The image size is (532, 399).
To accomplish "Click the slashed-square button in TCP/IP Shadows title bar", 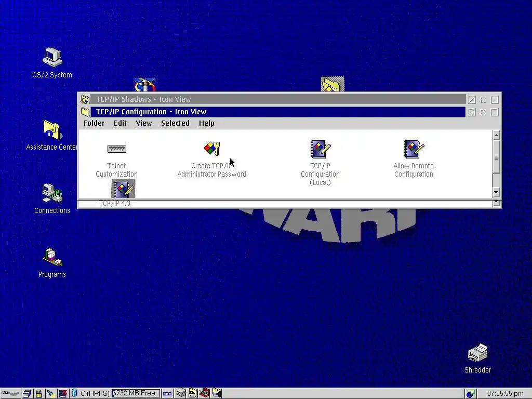I will tap(472, 100).
